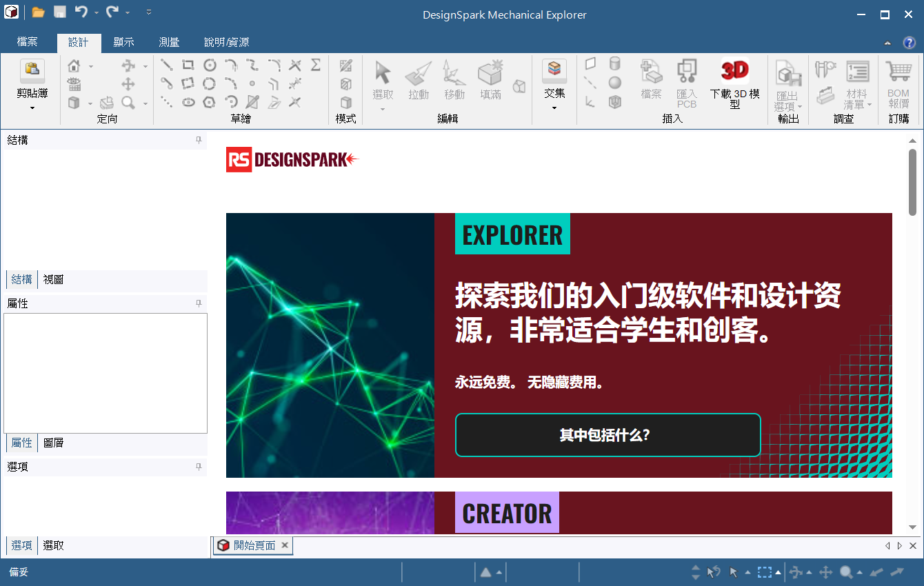Collapse the ribbon with the chevron
This screenshot has height=586, width=924.
pos(887,43)
